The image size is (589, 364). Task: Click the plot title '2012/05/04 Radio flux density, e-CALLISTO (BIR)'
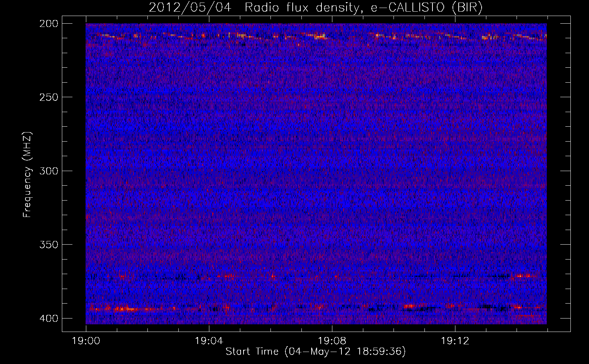[316, 8]
